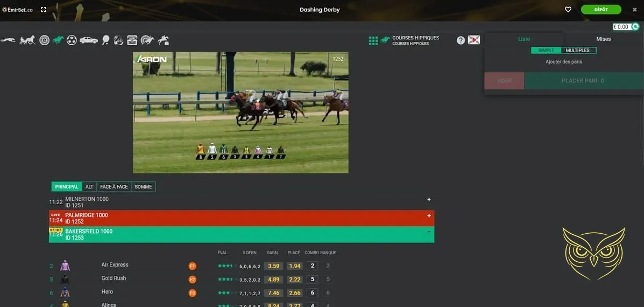Select the green horse racing icon
This screenshot has height=307, width=644.
(x=58, y=40)
